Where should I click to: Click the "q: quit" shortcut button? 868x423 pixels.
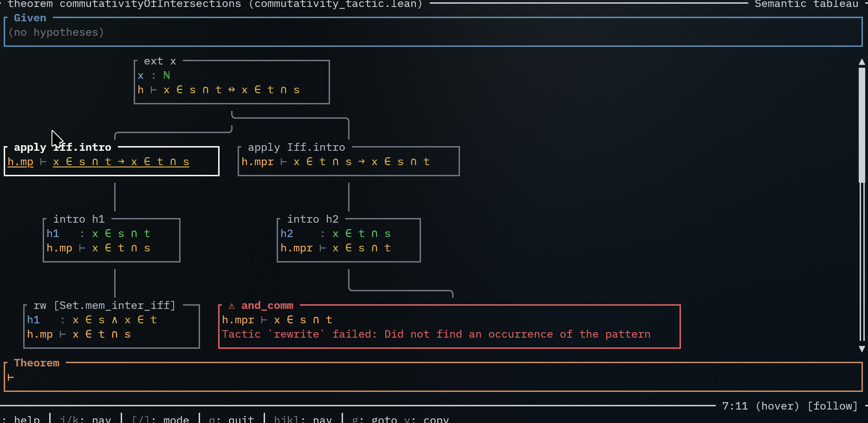click(231, 419)
